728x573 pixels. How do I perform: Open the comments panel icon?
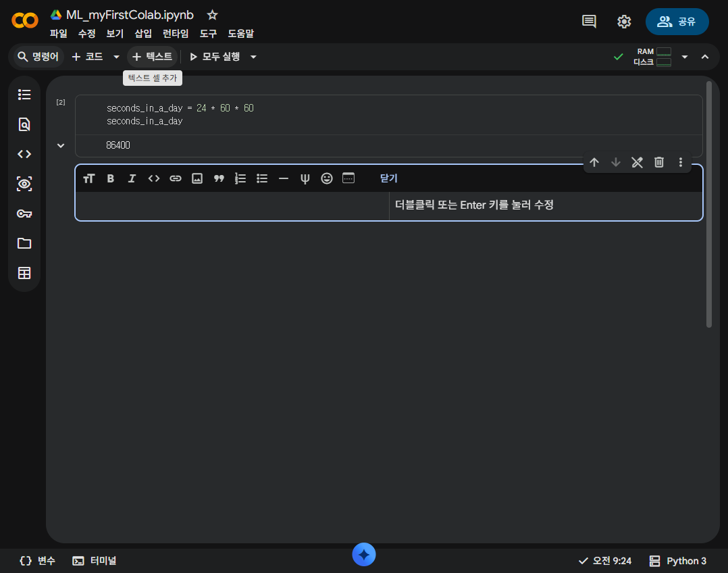[589, 22]
